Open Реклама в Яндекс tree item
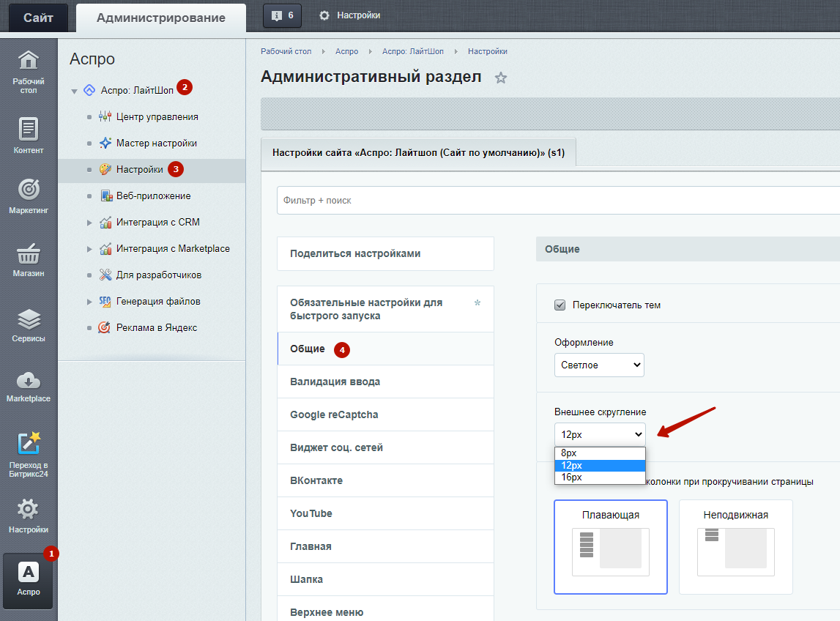Screen dimensions: 840x621 coord(157,328)
